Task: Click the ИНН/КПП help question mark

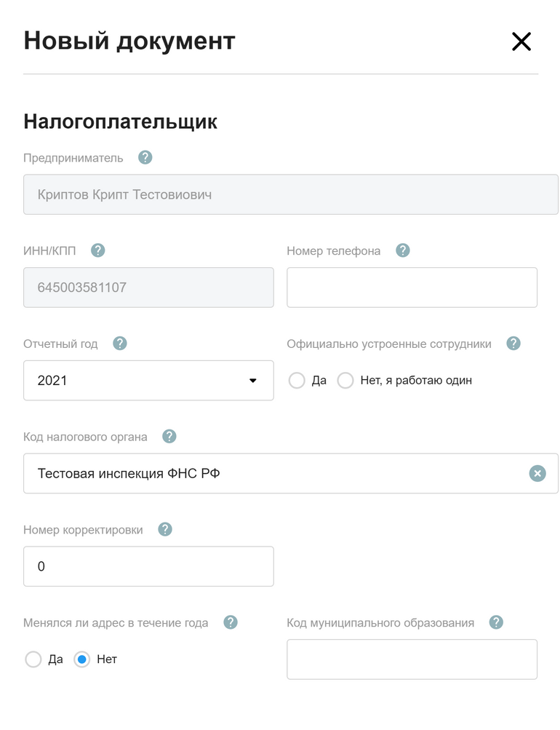Action: [x=97, y=250]
